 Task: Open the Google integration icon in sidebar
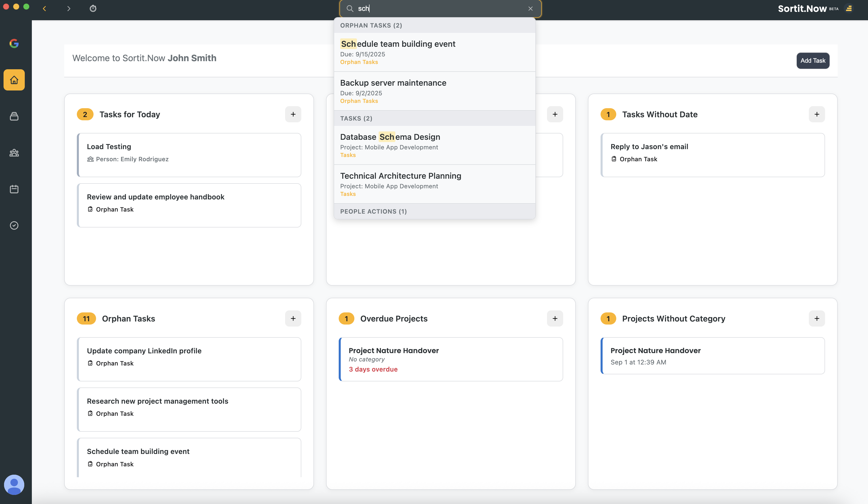pyautogui.click(x=14, y=43)
